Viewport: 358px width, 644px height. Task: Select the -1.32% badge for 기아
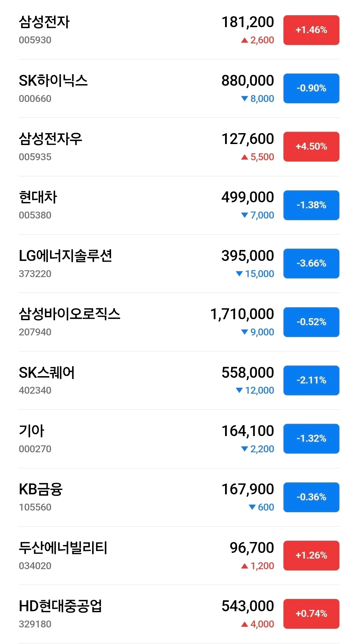pyautogui.click(x=311, y=439)
